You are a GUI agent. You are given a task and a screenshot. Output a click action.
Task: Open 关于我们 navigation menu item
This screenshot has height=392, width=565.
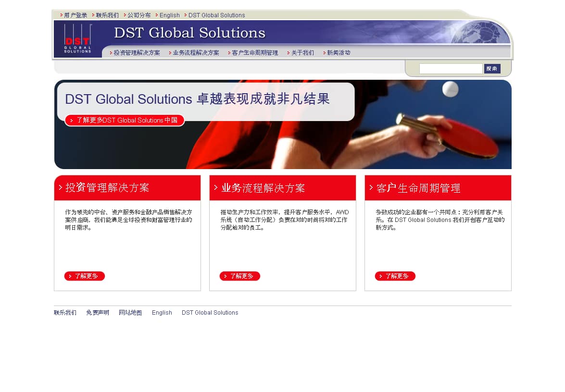pos(302,53)
